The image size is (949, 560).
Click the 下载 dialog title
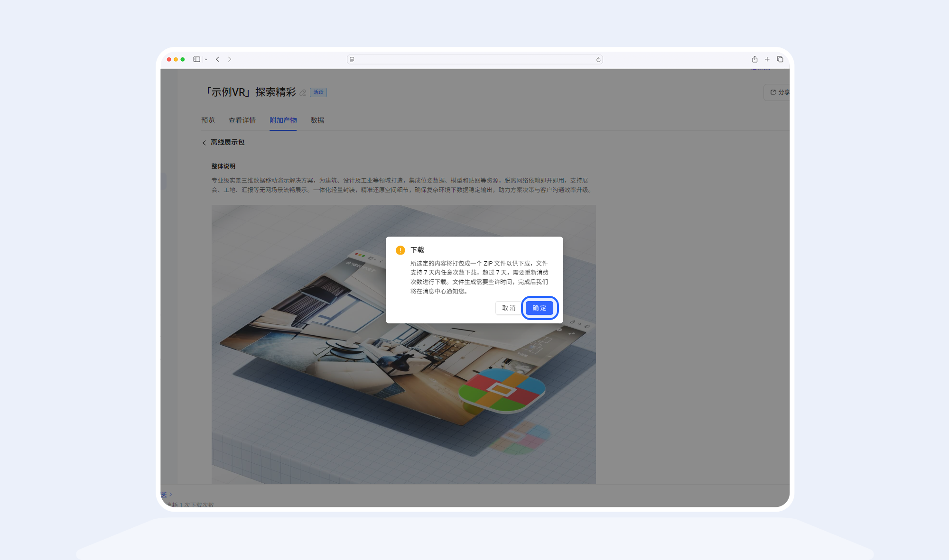click(418, 250)
